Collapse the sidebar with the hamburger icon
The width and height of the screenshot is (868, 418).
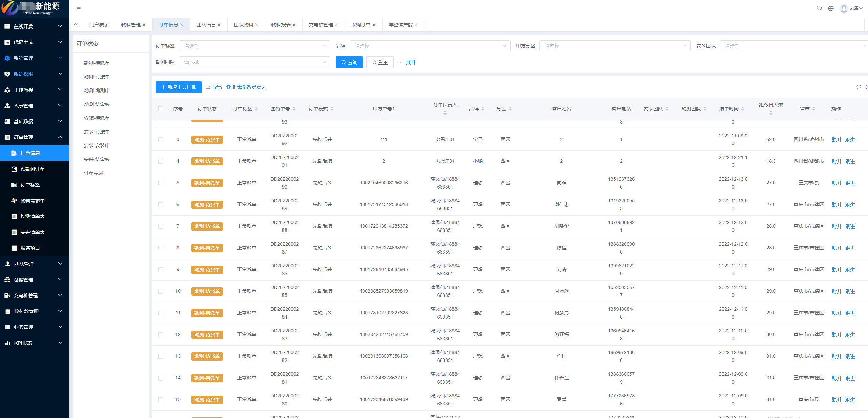(x=78, y=8)
